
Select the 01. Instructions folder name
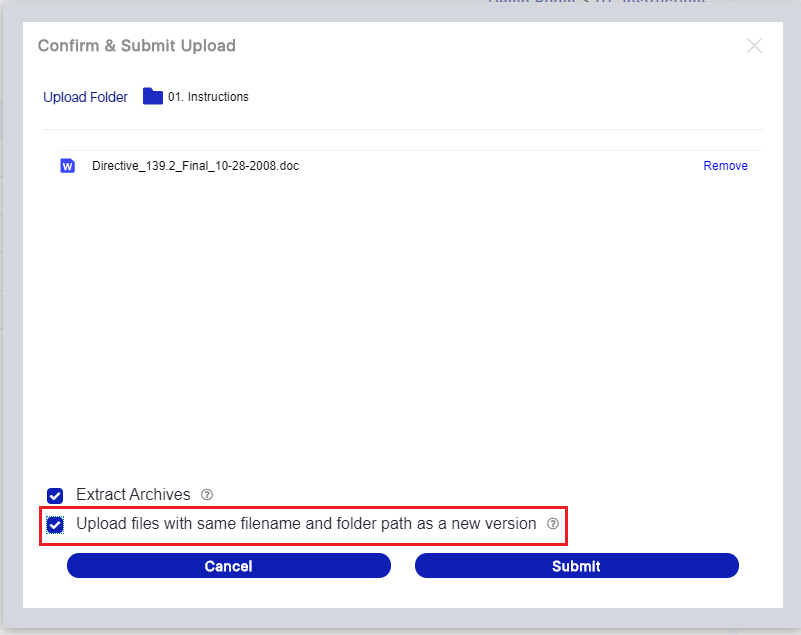pos(208,97)
